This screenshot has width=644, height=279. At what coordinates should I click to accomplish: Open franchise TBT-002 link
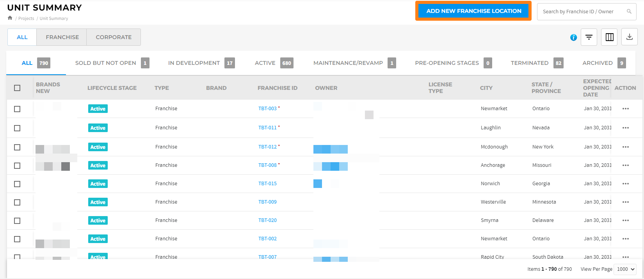(267, 239)
